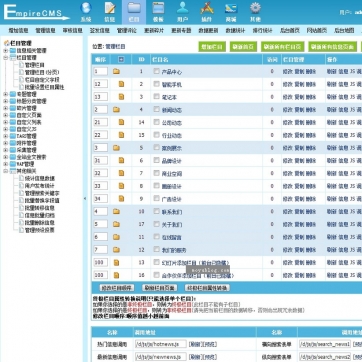The height and width of the screenshot is (362, 362).
Task: Expand the WAP管理 tree node
Action: tap(5, 164)
